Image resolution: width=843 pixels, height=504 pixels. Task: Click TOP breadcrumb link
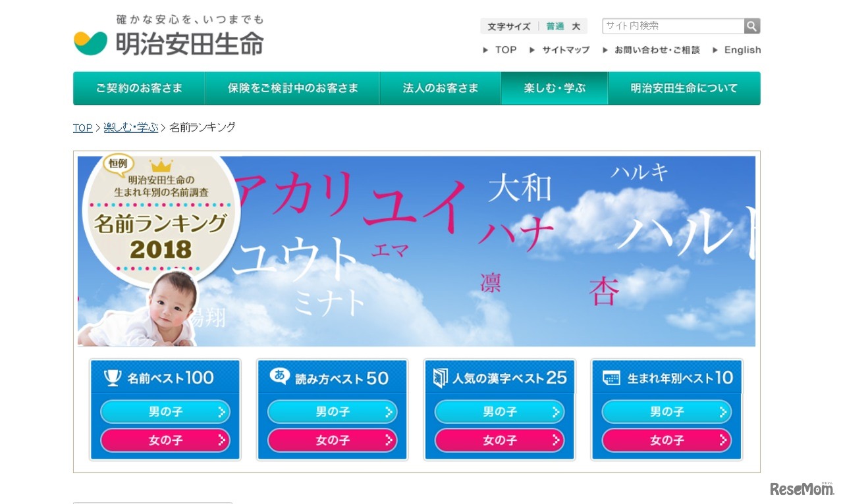(82, 128)
